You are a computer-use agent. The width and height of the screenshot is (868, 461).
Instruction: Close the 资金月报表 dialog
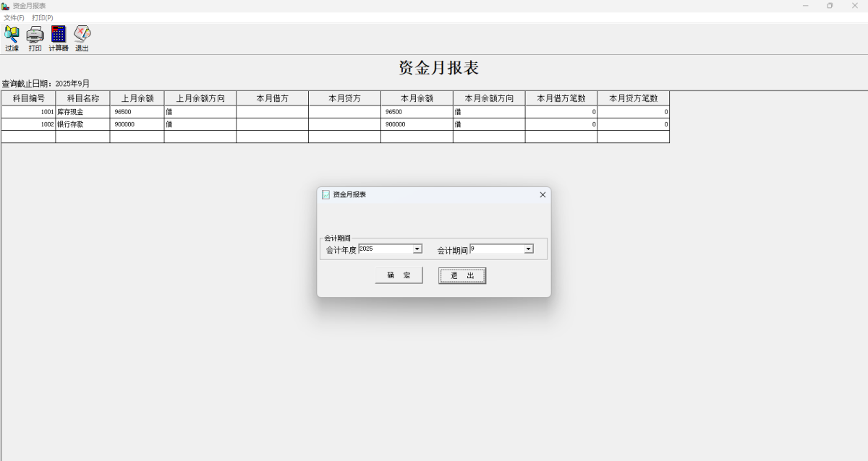point(542,194)
